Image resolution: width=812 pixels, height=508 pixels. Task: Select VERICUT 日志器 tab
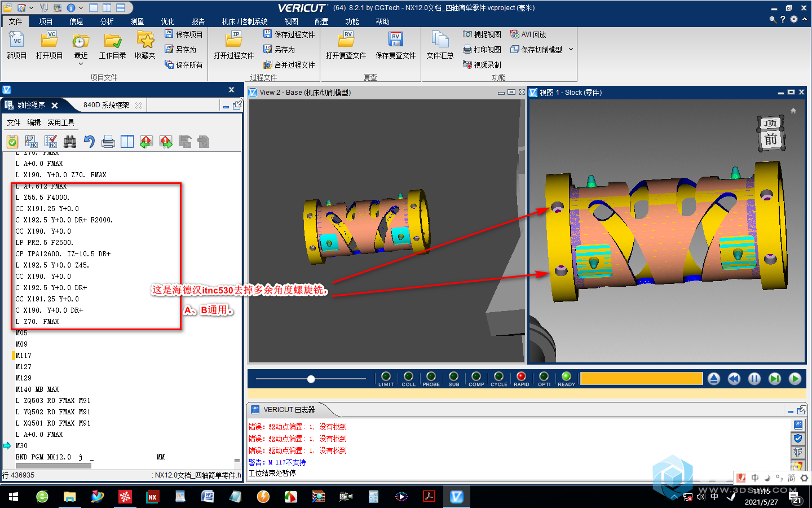click(289, 410)
